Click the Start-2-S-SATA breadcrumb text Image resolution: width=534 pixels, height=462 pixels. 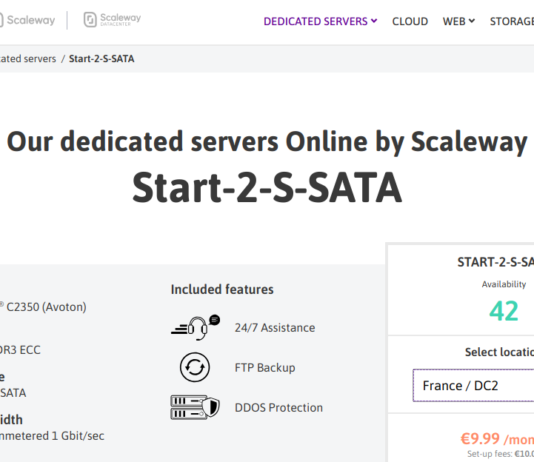click(x=101, y=59)
